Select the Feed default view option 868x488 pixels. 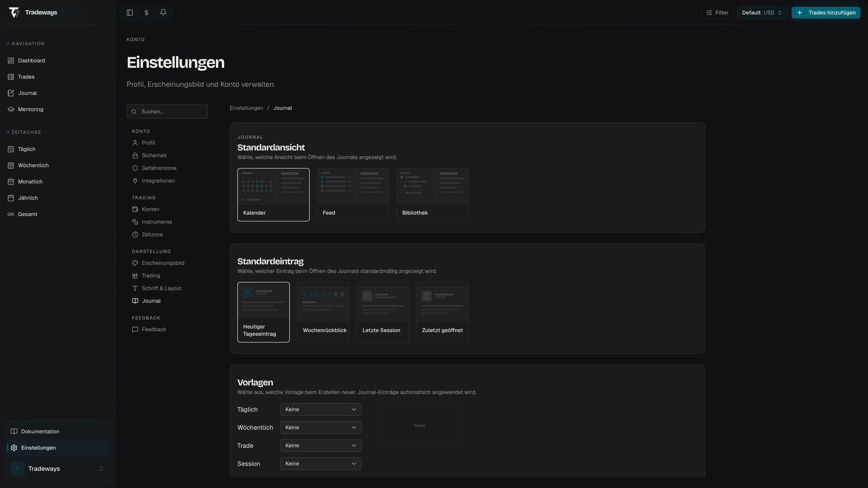click(353, 195)
